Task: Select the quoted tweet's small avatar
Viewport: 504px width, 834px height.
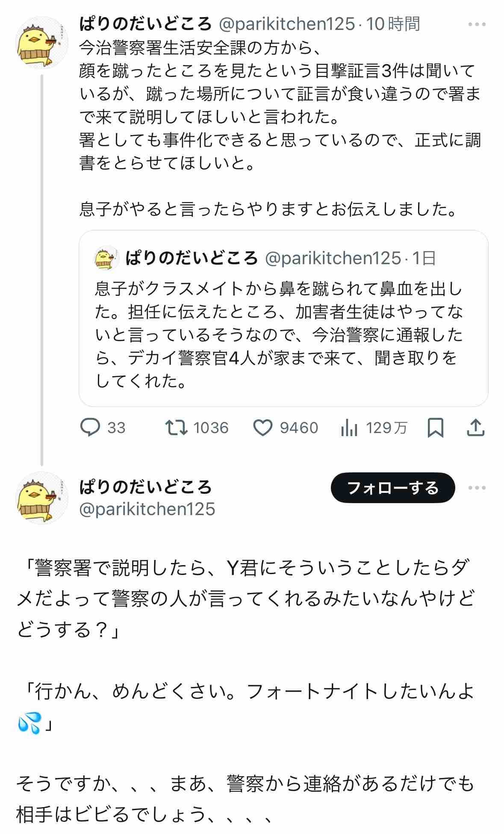Action: coord(106,257)
